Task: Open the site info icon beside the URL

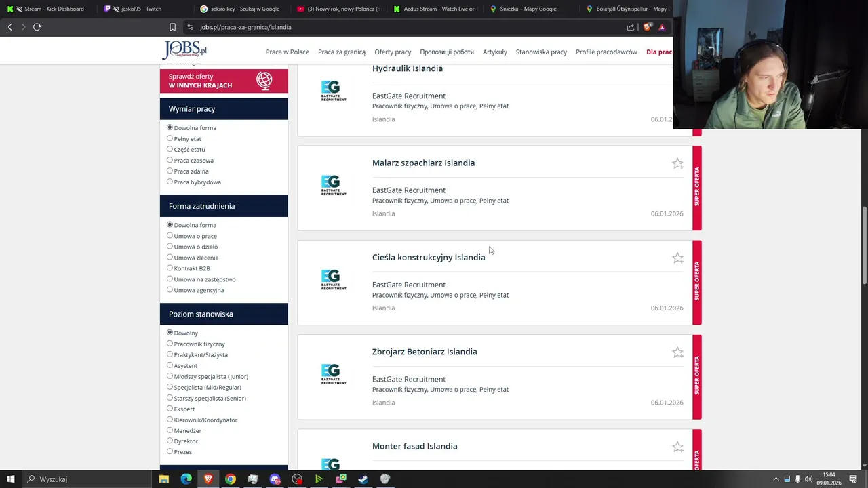Action: pos(191,27)
